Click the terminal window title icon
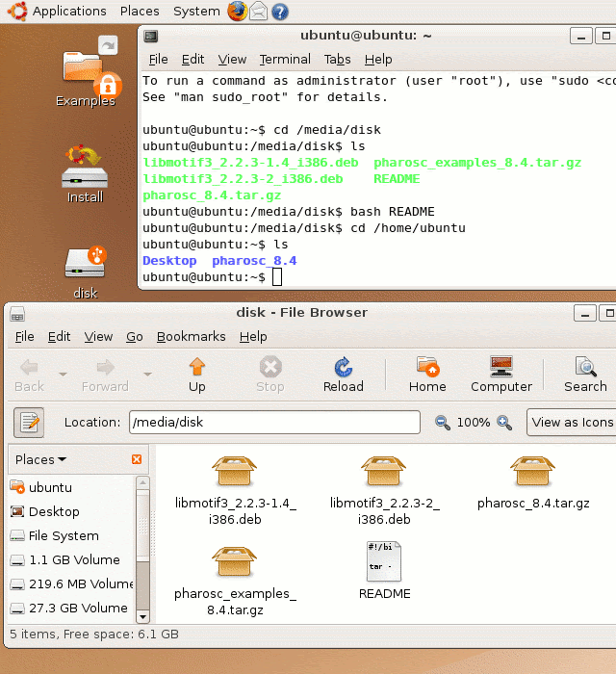This screenshot has height=674, width=616. pyautogui.click(x=151, y=37)
